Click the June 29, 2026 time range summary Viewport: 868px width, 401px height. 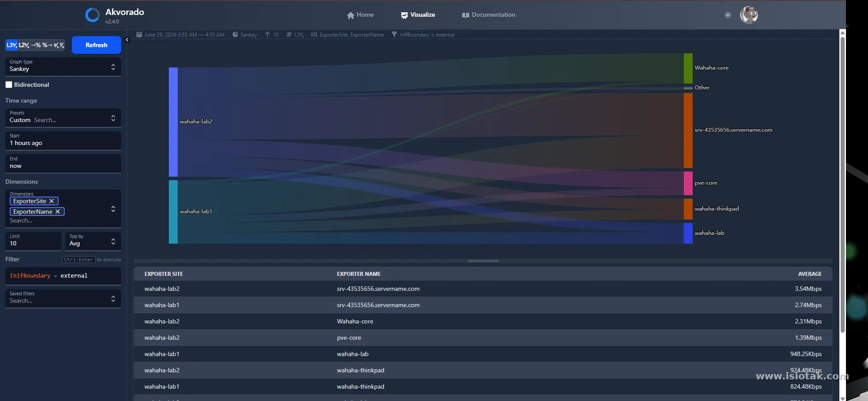(x=184, y=35)
